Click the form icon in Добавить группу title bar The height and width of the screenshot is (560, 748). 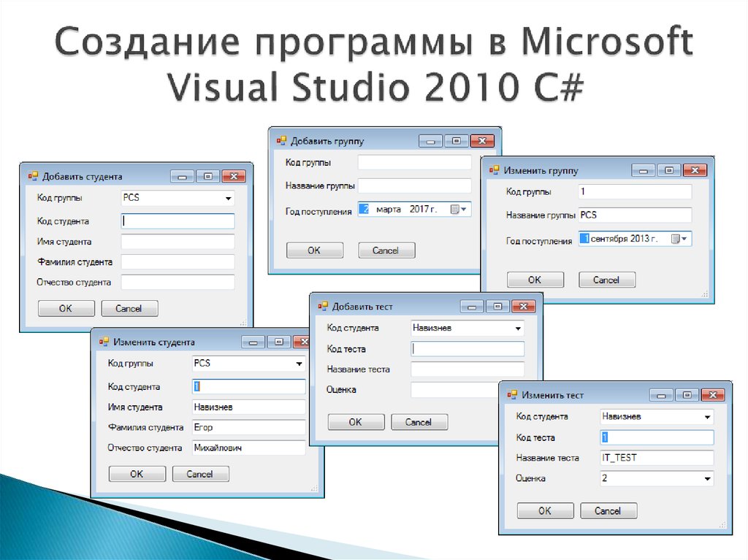tap(281, 141)
